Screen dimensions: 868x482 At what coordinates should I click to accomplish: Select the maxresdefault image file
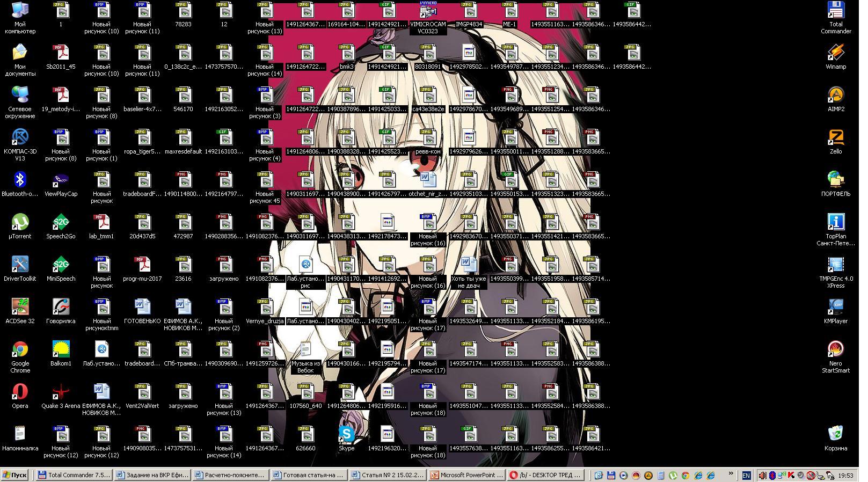(x=183, y=142)
